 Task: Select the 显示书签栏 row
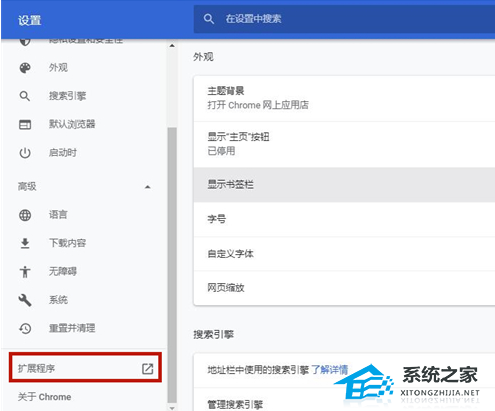(344, 185)
